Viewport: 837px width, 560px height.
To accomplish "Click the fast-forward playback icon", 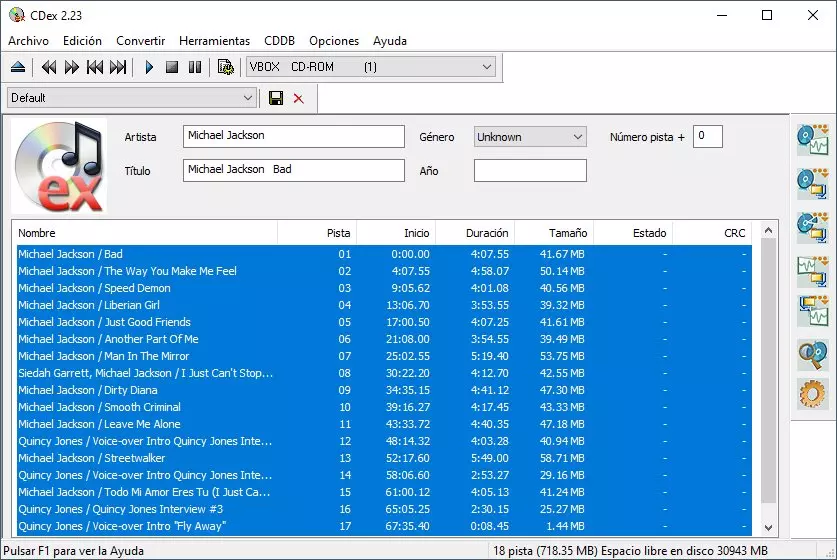I will click(x=72, y=67).
